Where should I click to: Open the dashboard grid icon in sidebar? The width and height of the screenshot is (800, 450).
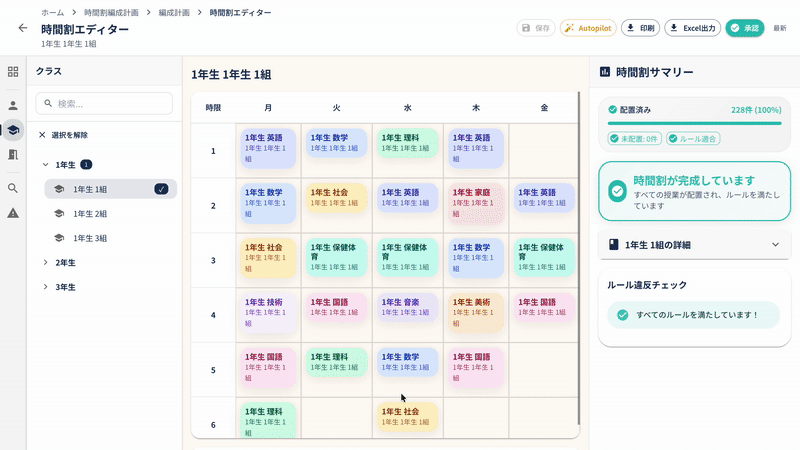pyautogui.click(x=13, y=72)
